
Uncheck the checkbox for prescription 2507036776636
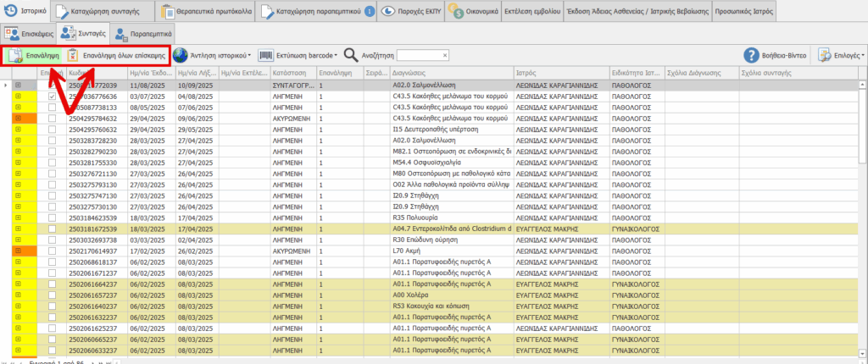tap(53, 97)
